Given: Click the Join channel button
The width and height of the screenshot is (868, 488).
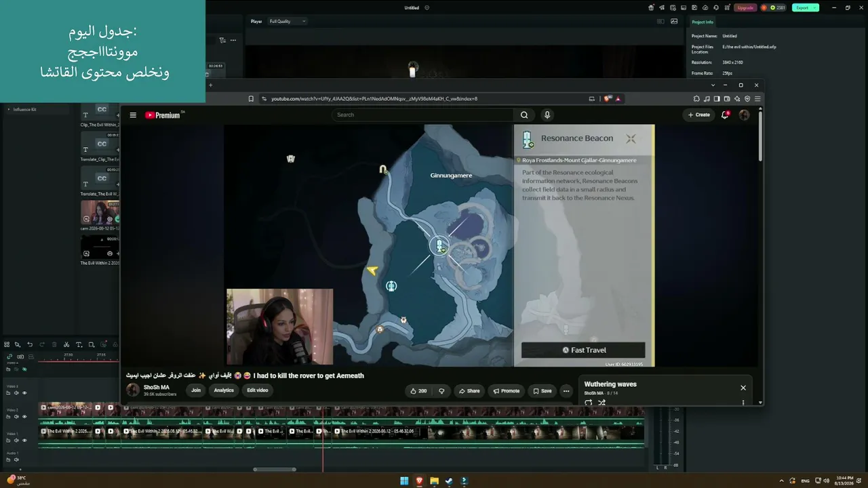Looking at the screenshot, I should click(196, 390).
